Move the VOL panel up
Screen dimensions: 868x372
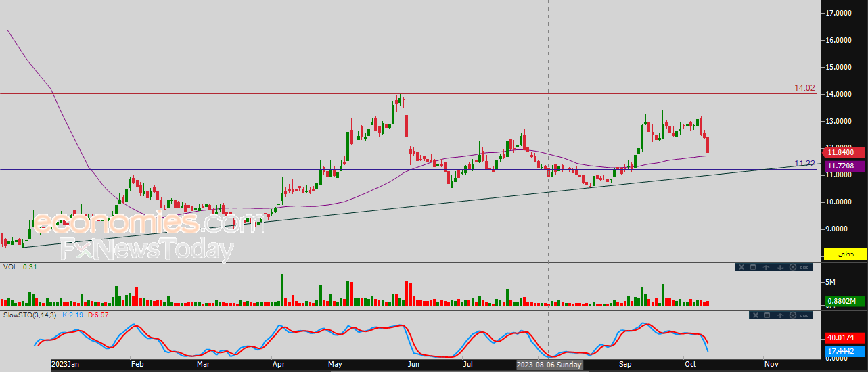click(x=766, y=267)
